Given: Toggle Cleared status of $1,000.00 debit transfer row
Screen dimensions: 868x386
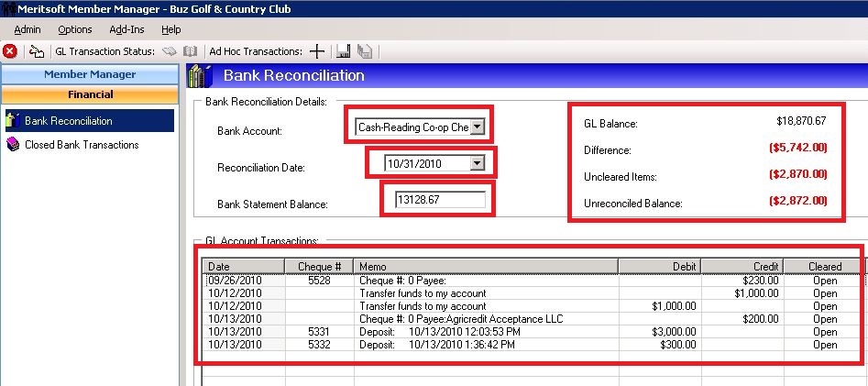Looking at the screenshot, I should pos(825,306).
